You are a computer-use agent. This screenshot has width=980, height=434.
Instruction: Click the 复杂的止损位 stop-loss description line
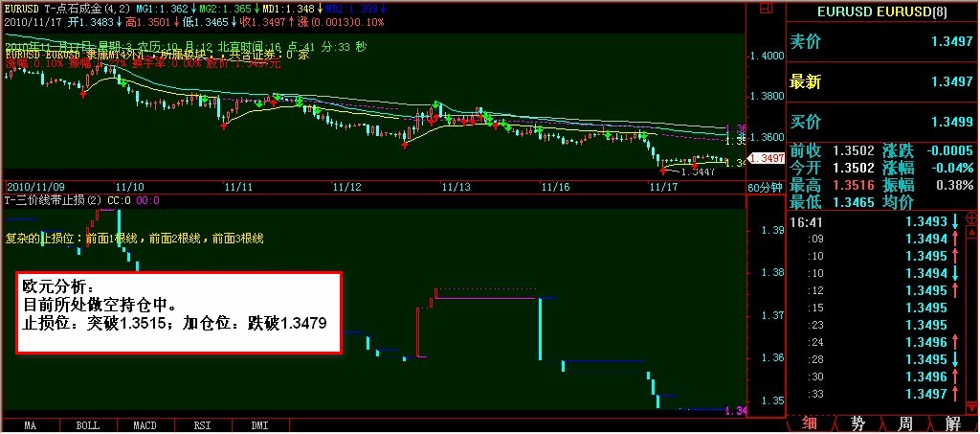point(135,239)
